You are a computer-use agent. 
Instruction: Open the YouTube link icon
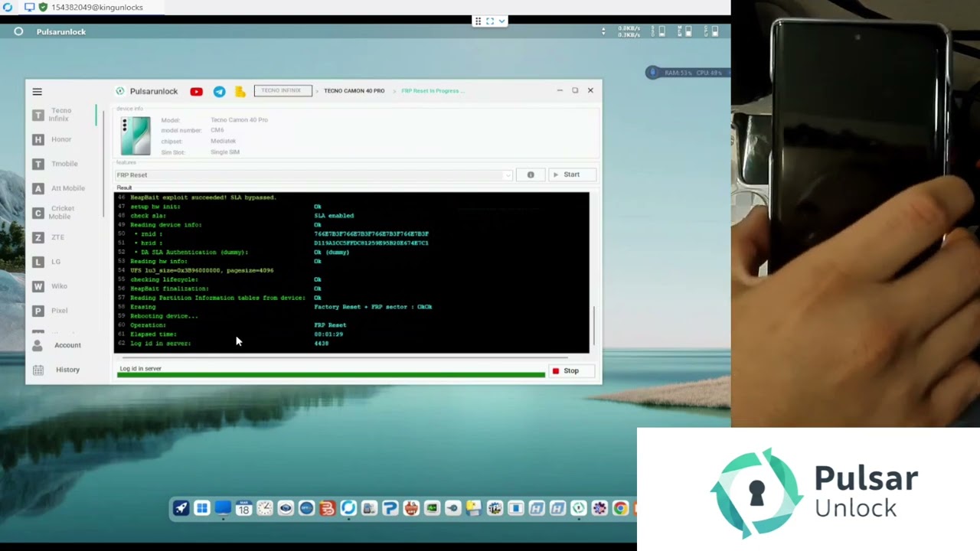(196, 92)
